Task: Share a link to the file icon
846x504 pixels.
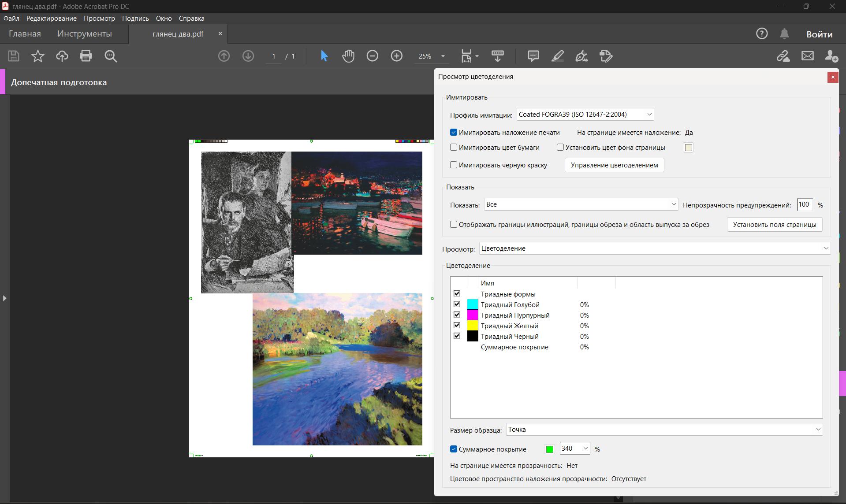Action: pos(783,56)
